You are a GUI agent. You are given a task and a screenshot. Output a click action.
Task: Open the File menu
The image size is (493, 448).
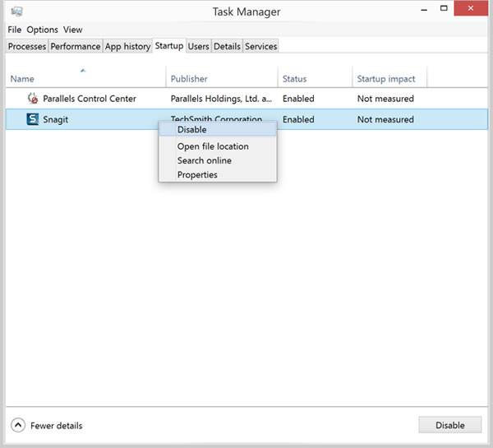[15, 30]
